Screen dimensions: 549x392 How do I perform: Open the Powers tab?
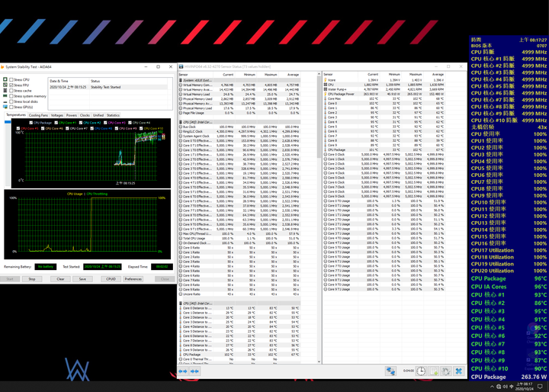click(x=72, y=115)
